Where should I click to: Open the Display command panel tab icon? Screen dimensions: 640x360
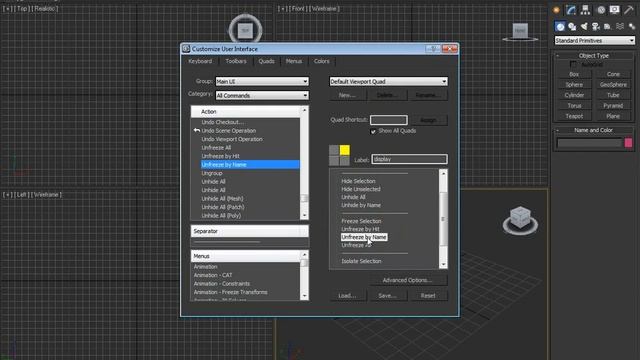tap(614, 10)
